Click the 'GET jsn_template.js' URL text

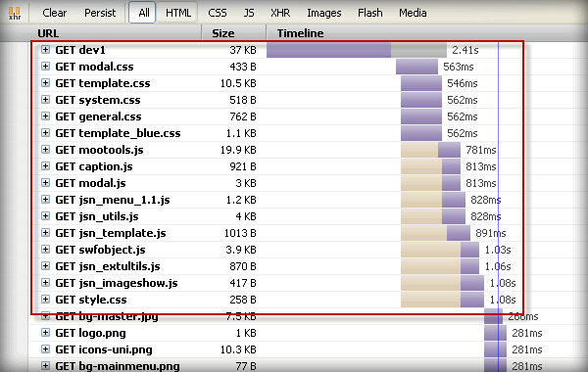click(x=110, y=233)
